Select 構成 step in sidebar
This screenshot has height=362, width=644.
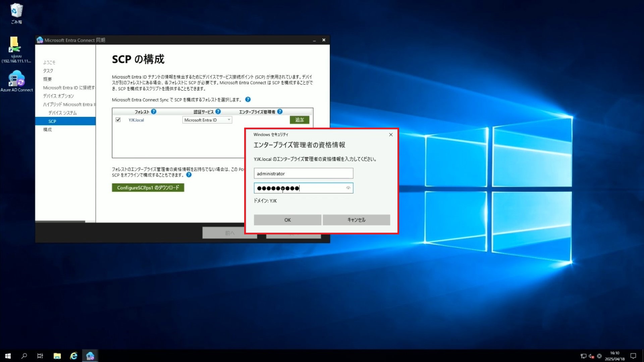[47, 130]
